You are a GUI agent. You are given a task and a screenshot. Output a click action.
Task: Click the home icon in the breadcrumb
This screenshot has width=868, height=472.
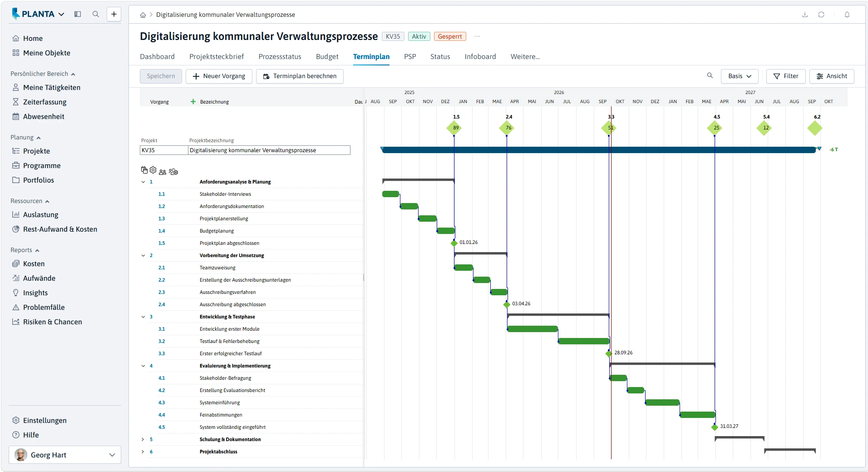(x=143, y=15)
